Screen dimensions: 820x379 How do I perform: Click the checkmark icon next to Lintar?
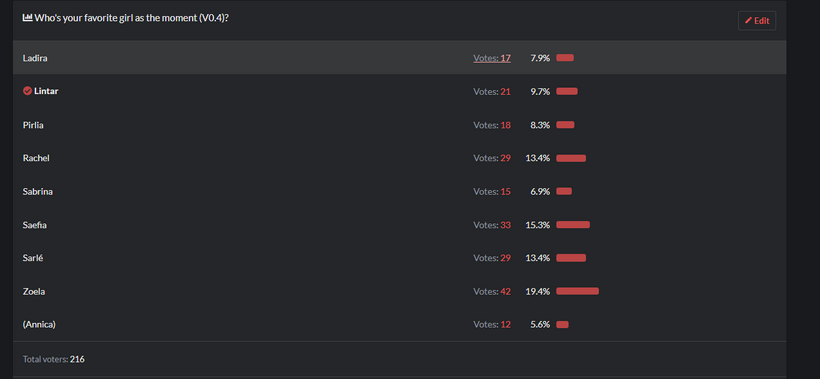(27, 91)
